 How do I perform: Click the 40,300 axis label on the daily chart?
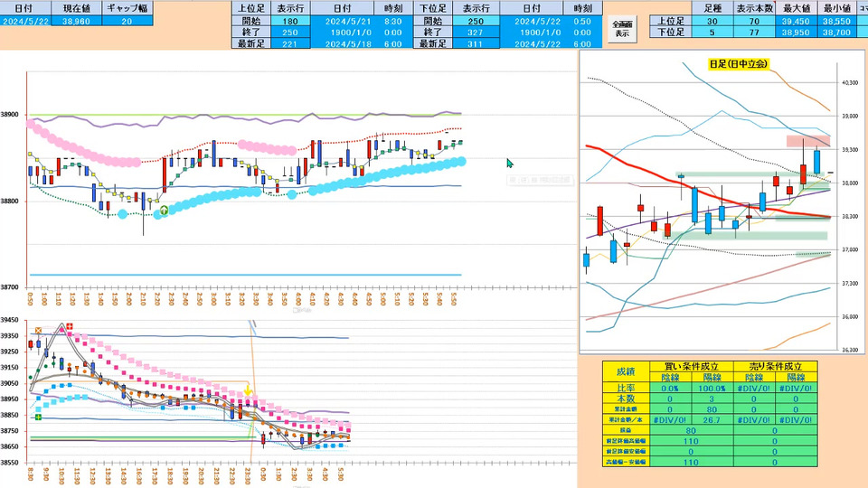(x=850, y=82)
